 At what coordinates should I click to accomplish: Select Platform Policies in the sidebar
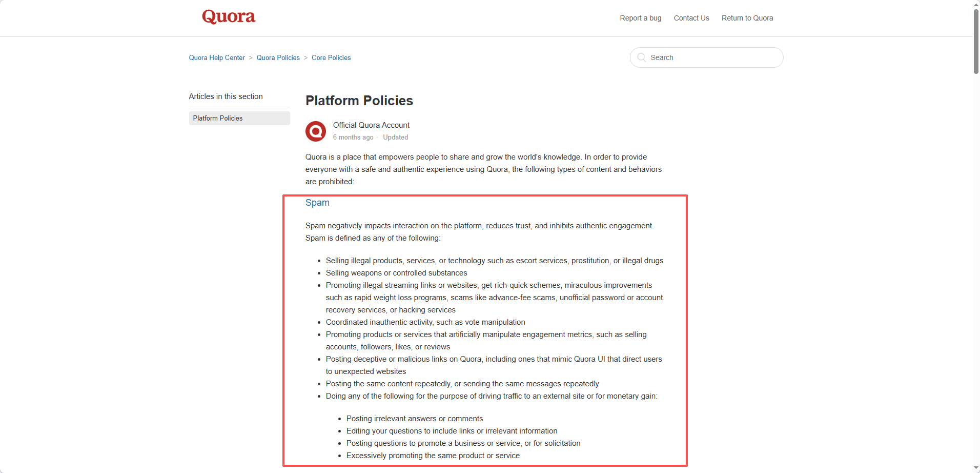coord(239,119)
